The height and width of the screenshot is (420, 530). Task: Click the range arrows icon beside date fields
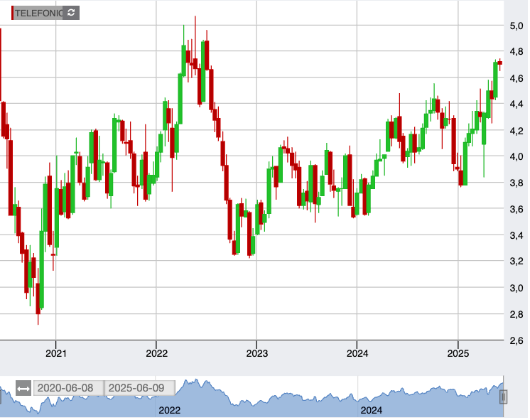[23, 389]
